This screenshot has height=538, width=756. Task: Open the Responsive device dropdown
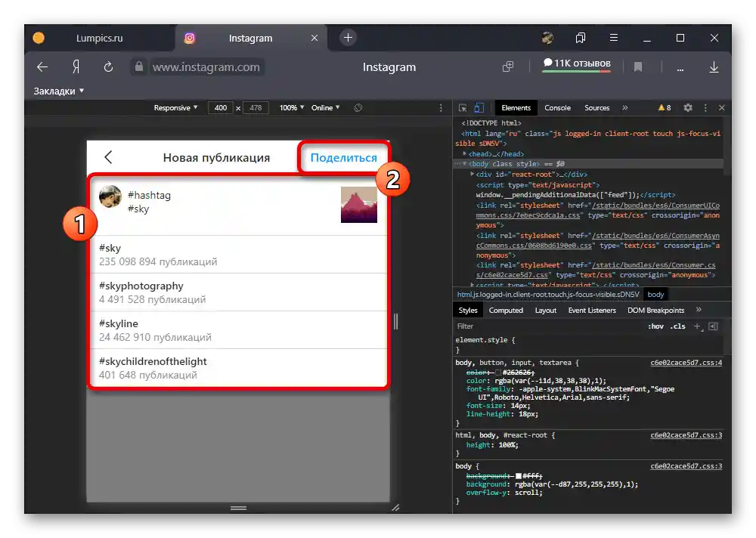(x=175, y=107)
